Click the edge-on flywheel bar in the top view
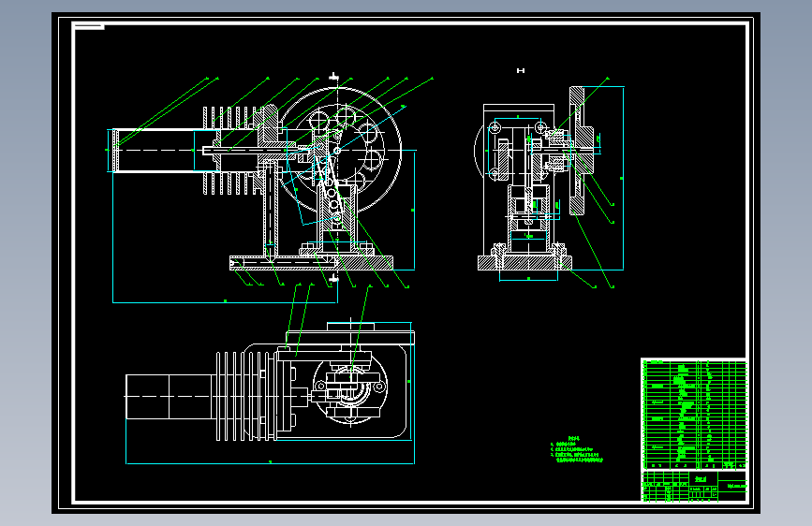 click(350, 338)
